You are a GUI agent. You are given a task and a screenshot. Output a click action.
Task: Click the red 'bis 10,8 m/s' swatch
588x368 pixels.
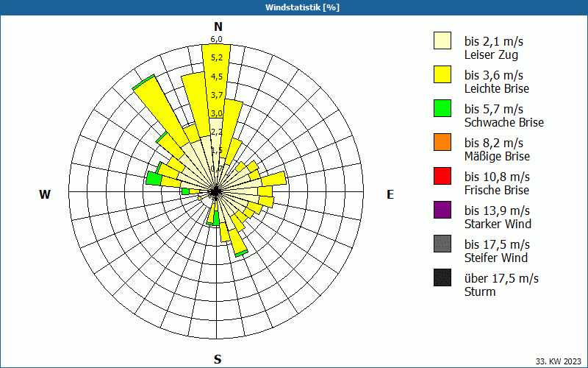tap(442, 176)
